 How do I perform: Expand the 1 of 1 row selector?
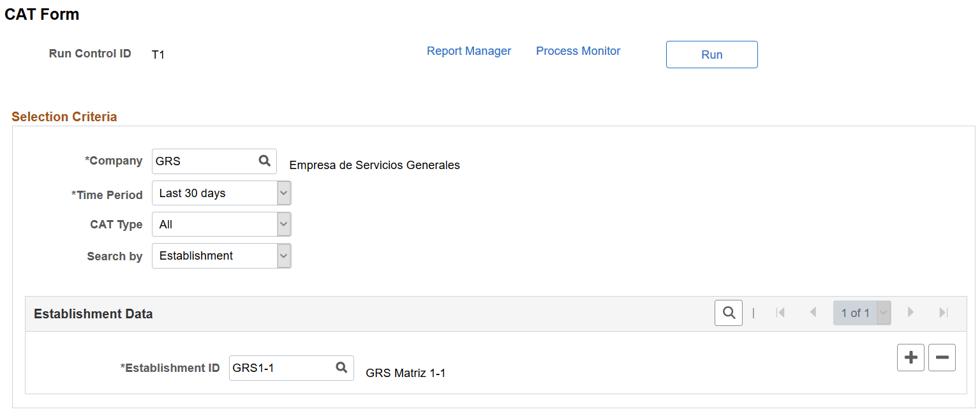click(862, 313)
